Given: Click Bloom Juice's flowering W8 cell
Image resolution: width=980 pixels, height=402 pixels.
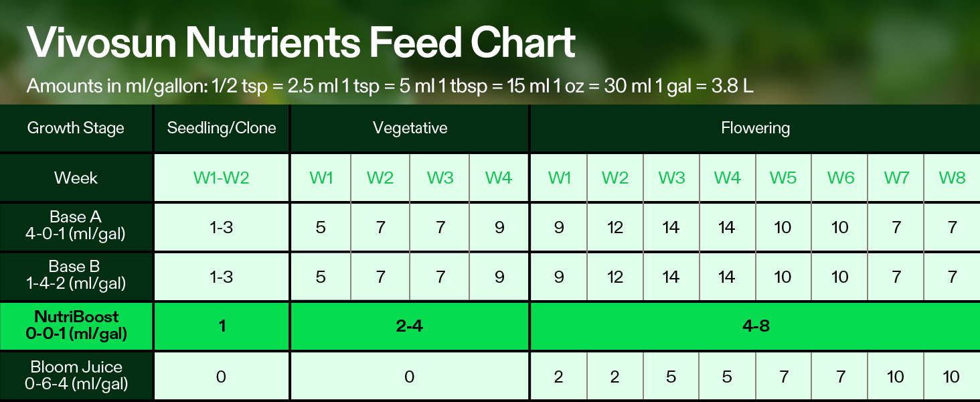Looking at the screenshot, I should 952,377.
